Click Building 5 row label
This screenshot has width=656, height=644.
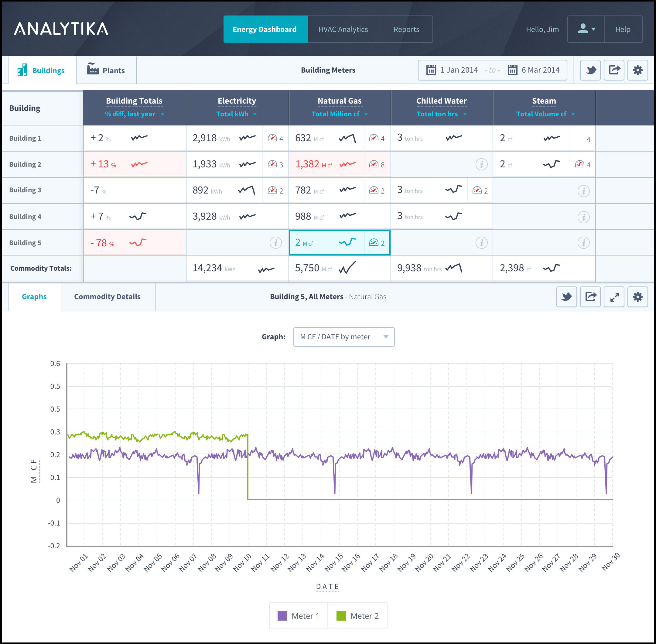tap(26, 243)
